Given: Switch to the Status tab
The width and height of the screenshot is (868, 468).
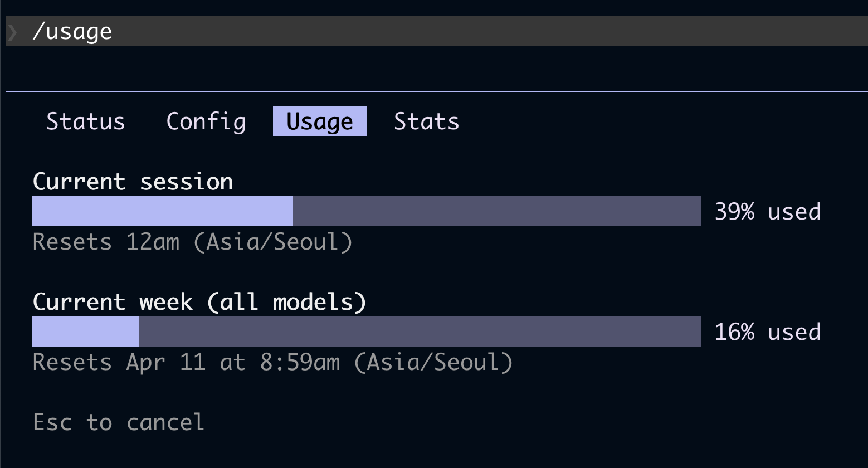Looking at the screenshot, I should click(x=86, y=121).
